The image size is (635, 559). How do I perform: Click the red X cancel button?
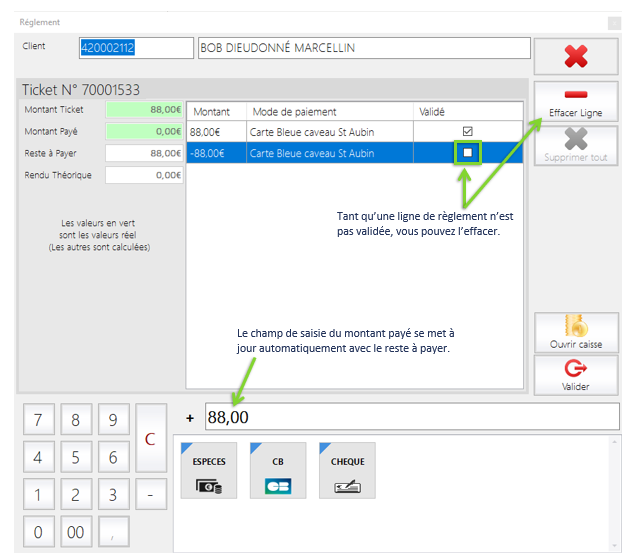[575, 56]
